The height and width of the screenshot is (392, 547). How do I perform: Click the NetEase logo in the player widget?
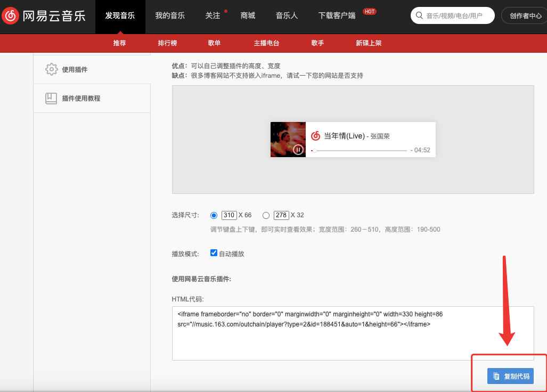[x=315, y=136]
